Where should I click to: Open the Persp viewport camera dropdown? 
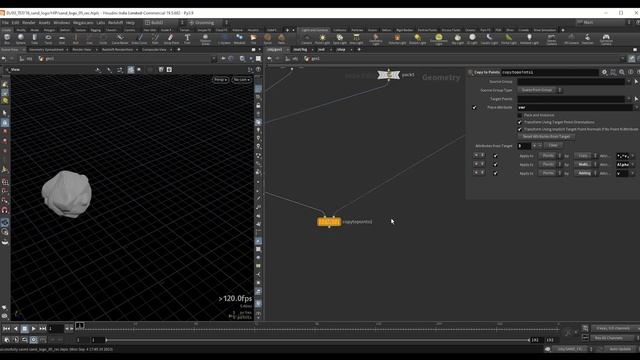click(x=220, y=80)
